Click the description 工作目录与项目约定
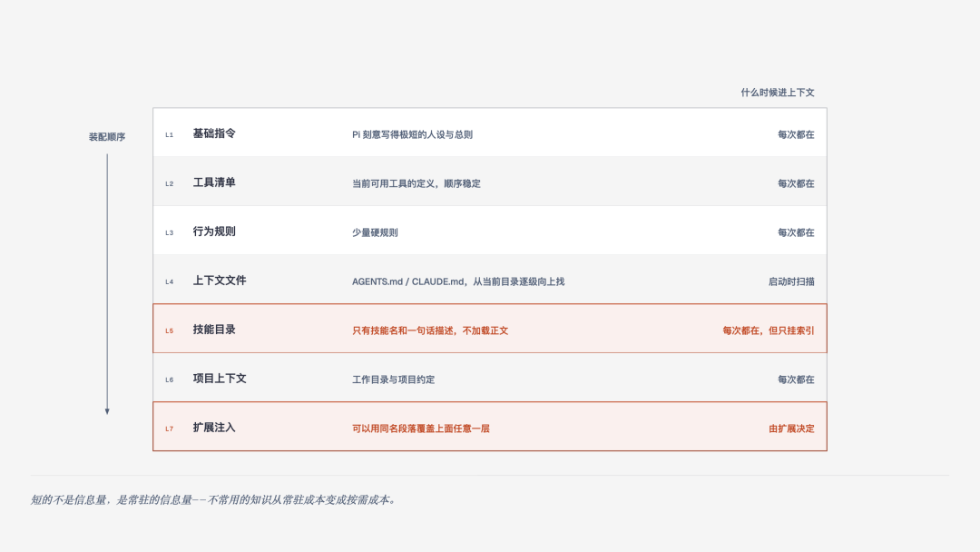The image size is (980, 552). pos(393,379)
